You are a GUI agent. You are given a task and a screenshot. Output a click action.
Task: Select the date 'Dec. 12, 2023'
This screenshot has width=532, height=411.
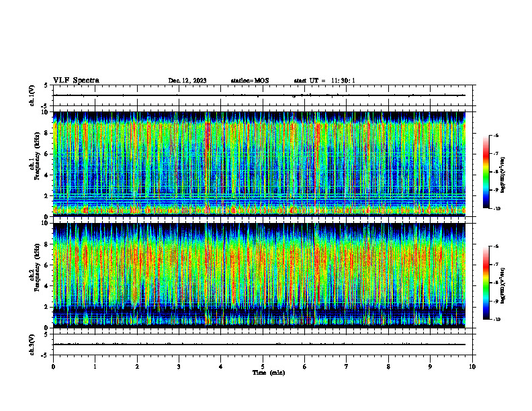187,81
